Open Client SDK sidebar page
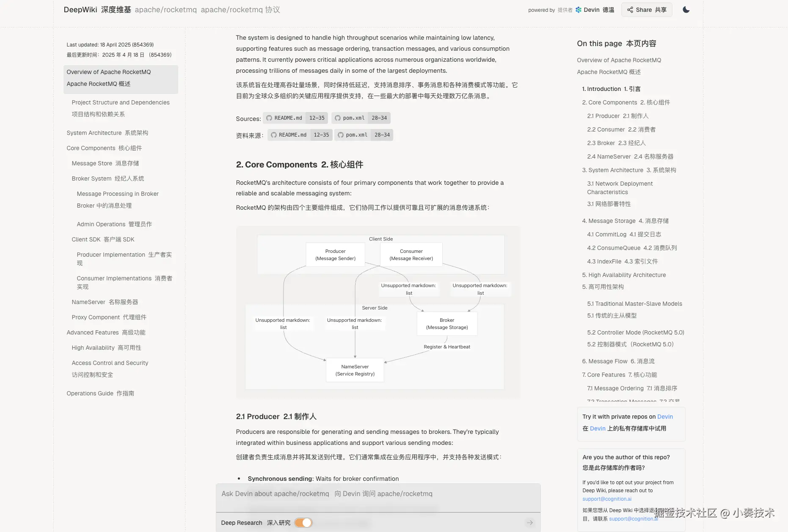This screenshot has height=532, width=788. [103, 239]
